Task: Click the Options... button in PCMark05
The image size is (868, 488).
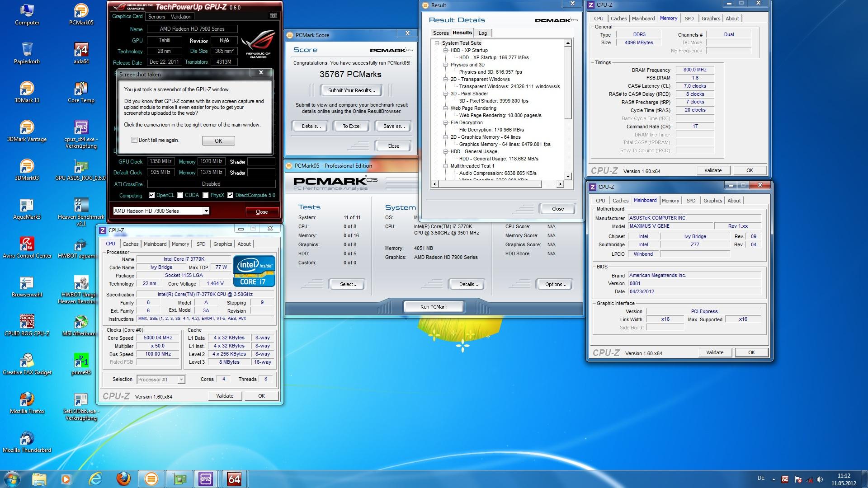Action: (x=556, y=284)
